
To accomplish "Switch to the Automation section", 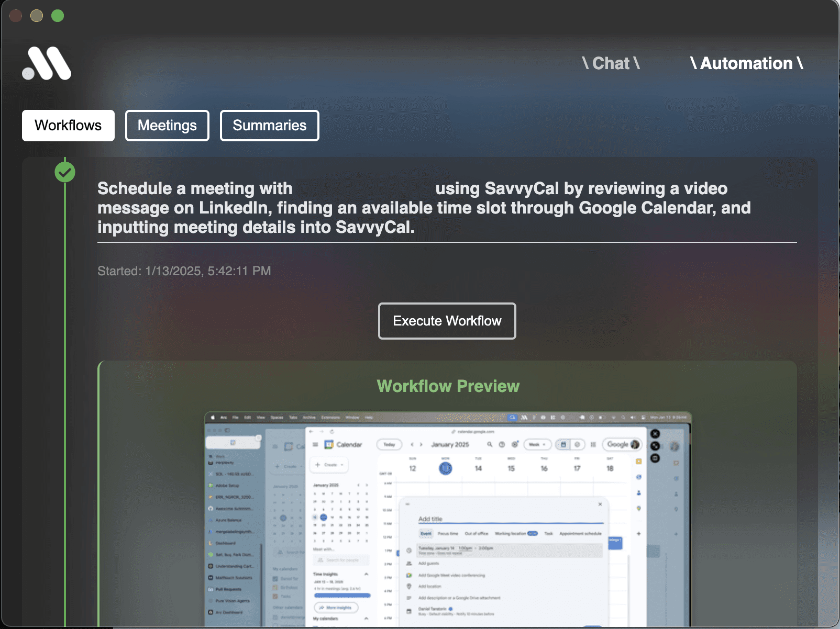I will coord(746,63).
